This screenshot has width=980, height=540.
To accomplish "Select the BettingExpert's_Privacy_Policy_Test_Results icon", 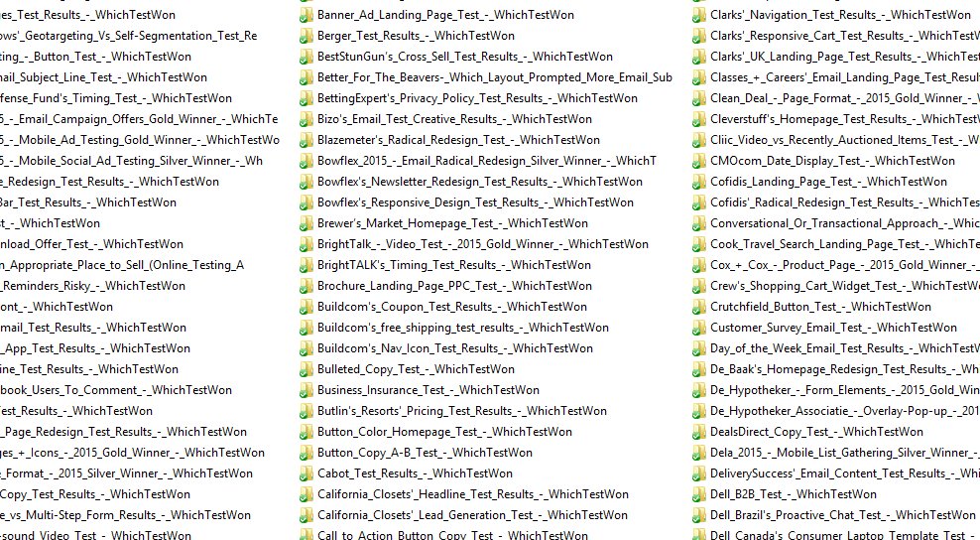I will click(x=306, y=98).
